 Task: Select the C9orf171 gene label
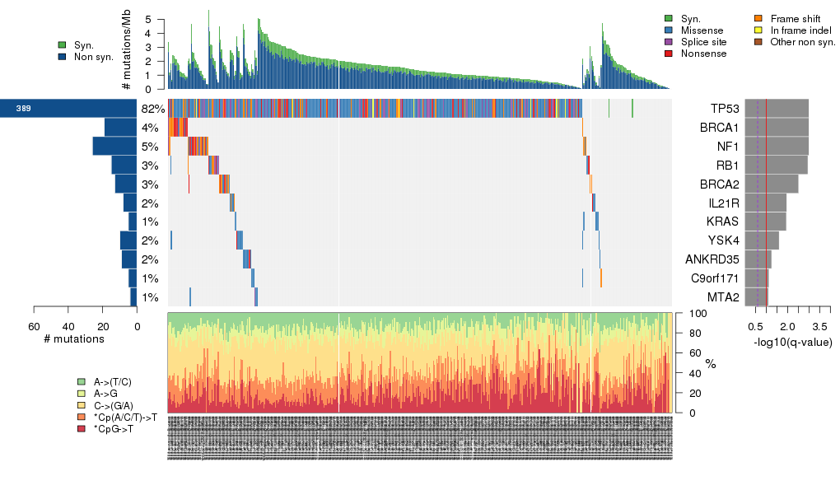click(x=713, y=279)
